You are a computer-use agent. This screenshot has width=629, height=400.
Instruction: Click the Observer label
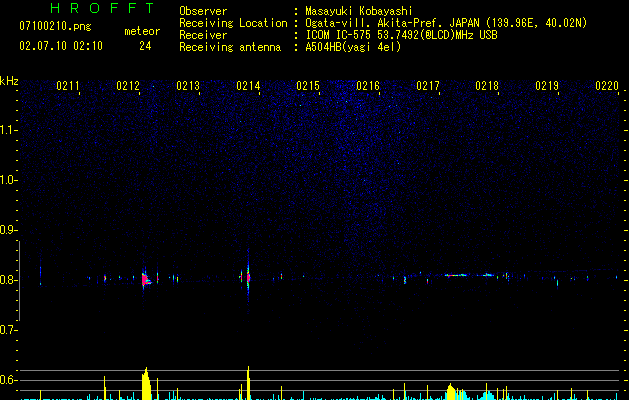pos(203,11)
